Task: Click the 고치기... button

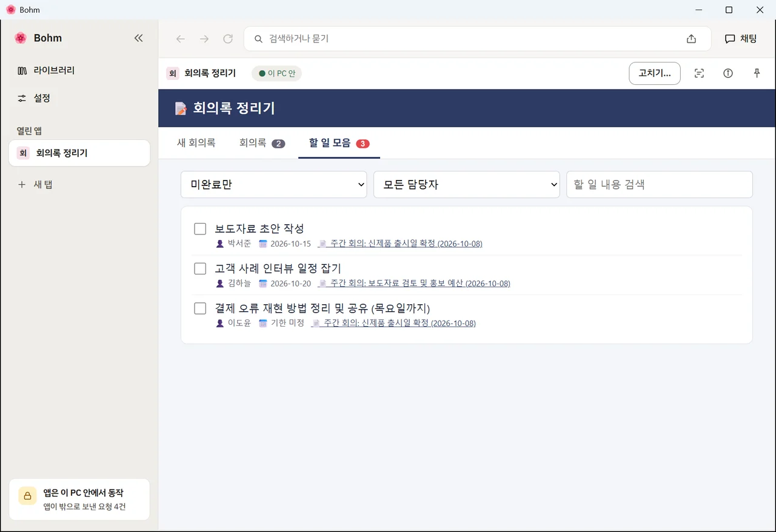Action: (x=655, y=73)
